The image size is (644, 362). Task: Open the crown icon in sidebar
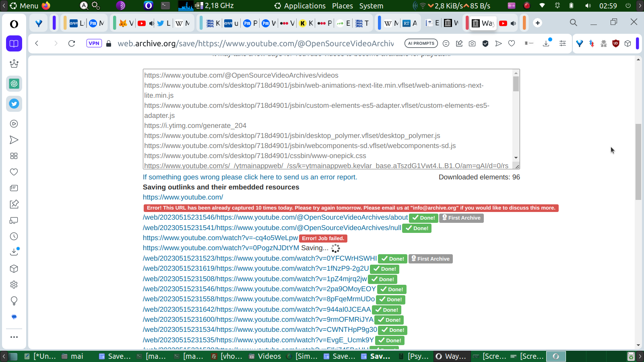pos(14,64)
